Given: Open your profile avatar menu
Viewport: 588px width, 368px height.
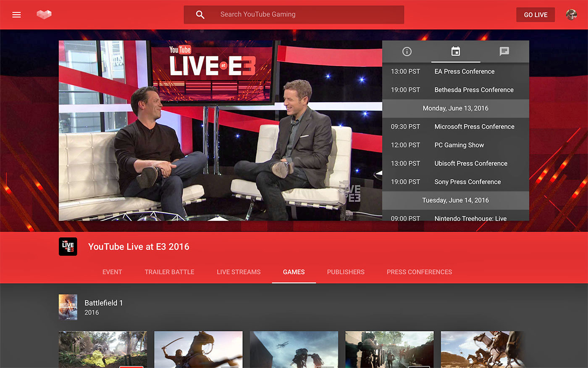Looking at the screenshot, I should tap(572, 15).
